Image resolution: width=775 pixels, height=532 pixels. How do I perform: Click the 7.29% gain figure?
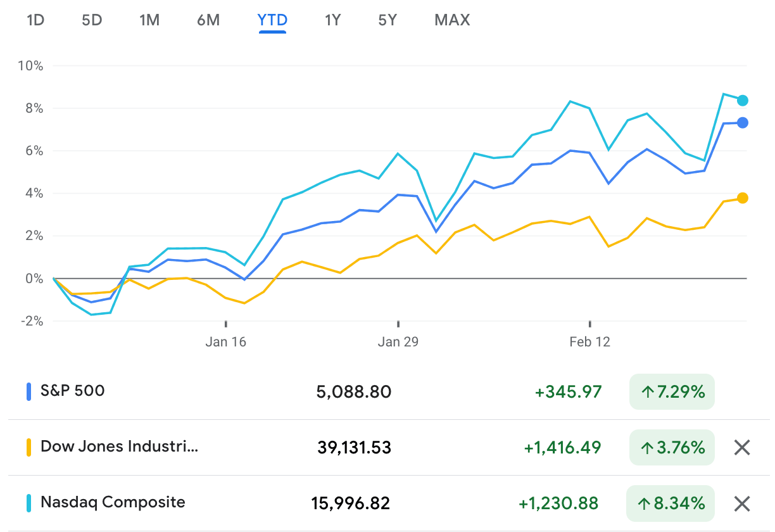coord(681,392)
